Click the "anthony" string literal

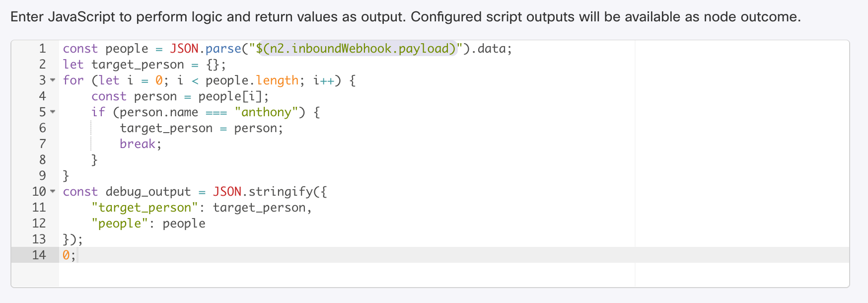(266, 112)
